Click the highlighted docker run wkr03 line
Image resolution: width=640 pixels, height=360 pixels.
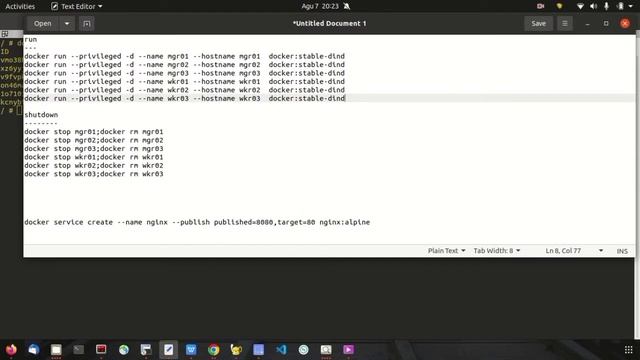pyautogui.click(x=184, y=98)
